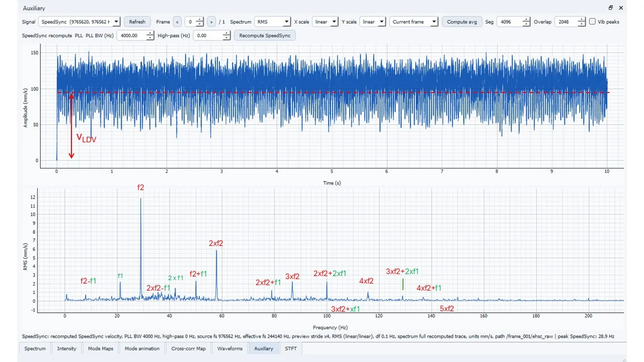Open the Current frame dropdown
644x362 pixels.
pyautogui.click(x=414, y=22)
